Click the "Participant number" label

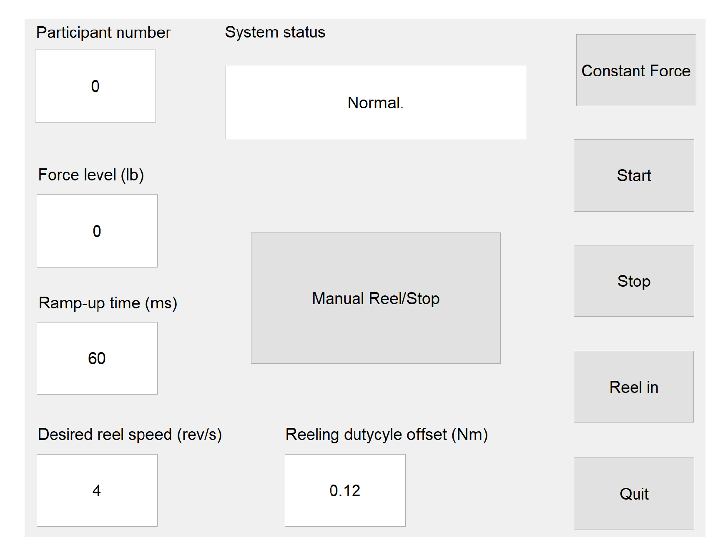pos(103,32)
